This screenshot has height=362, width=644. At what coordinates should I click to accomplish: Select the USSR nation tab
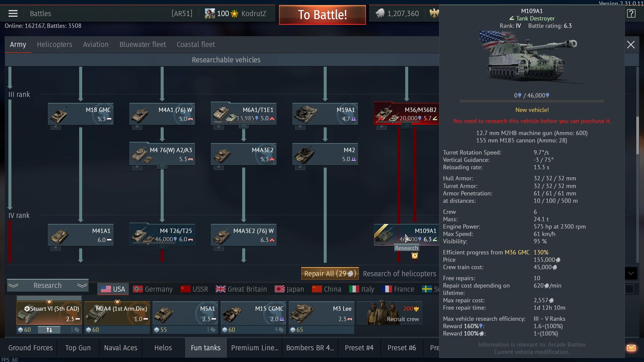(194, 289)
